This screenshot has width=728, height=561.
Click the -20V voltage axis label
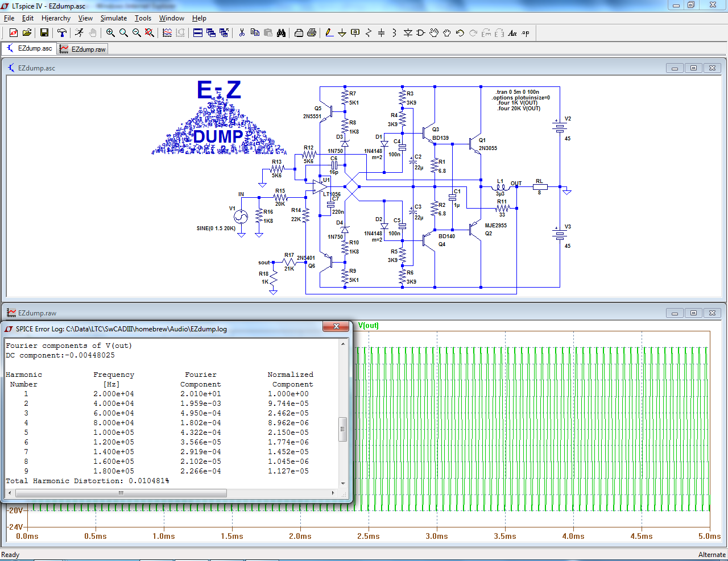15,510
